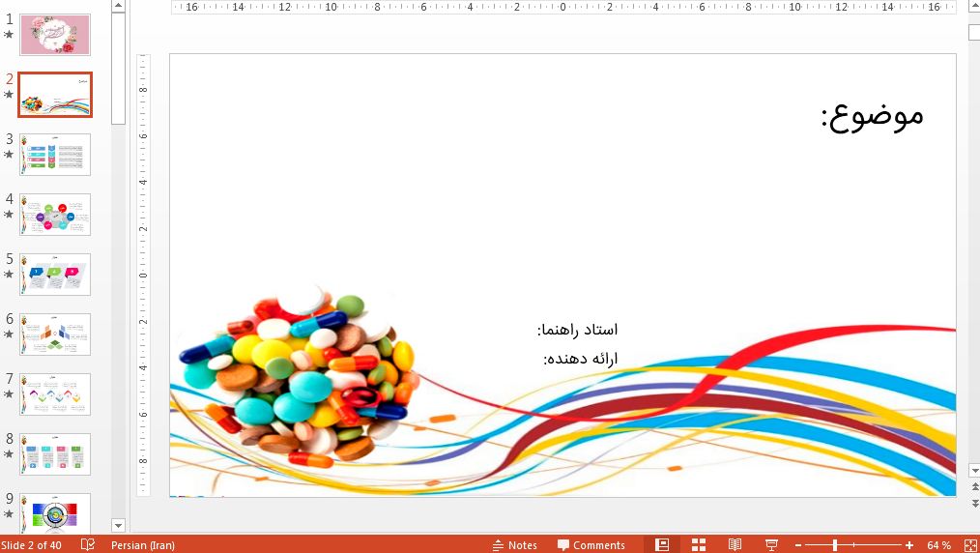The height and width of the screenshot is (553, 980).
Task: Select slide 7 thumbnail
Action: (x=55, y=394)
